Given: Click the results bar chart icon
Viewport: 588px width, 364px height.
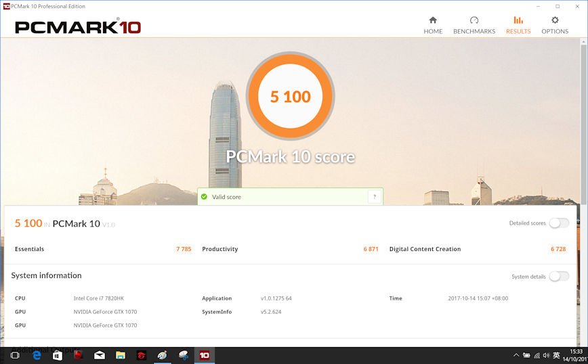Looking at the screenshot, I should click(518, 20).
